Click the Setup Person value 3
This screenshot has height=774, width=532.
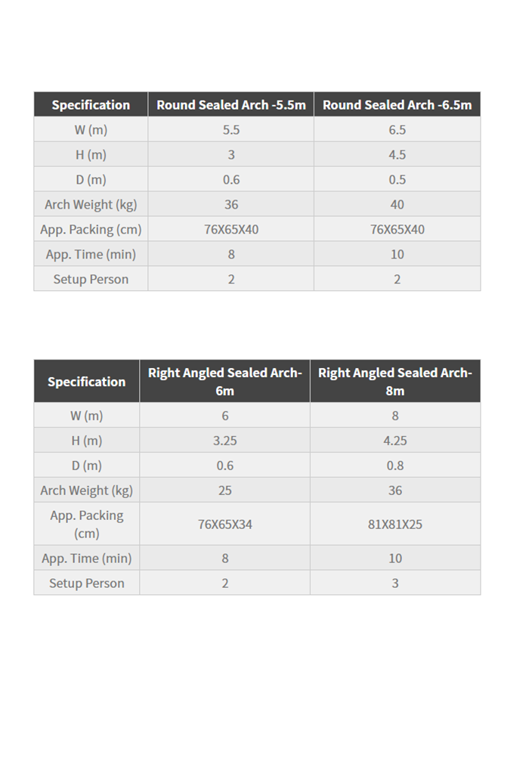point(394,584)
